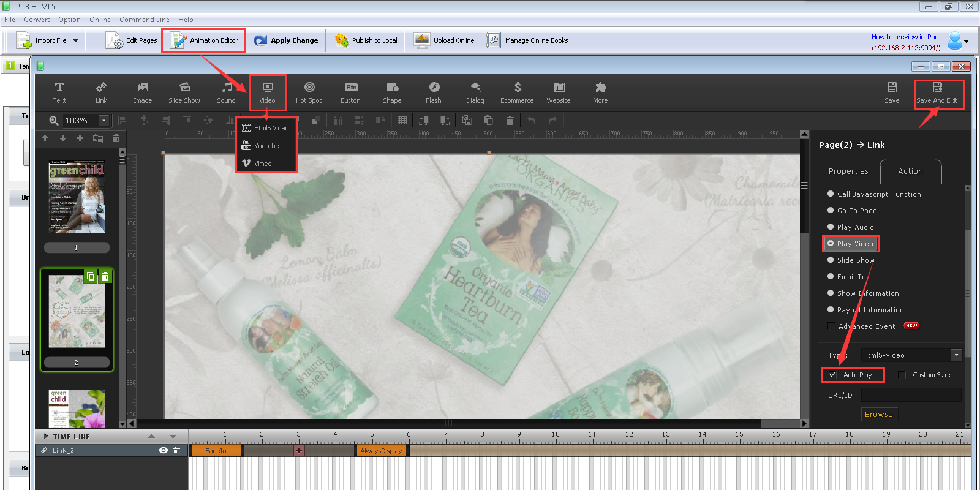Open the user account dropdown arrow
This screenshot has width=980, height=490.
966,42
